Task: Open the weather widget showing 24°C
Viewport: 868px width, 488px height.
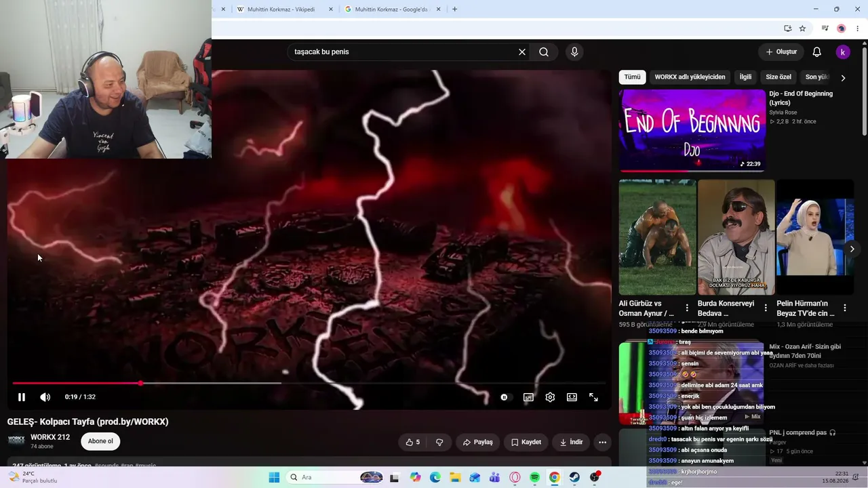Action: point(33,477)
